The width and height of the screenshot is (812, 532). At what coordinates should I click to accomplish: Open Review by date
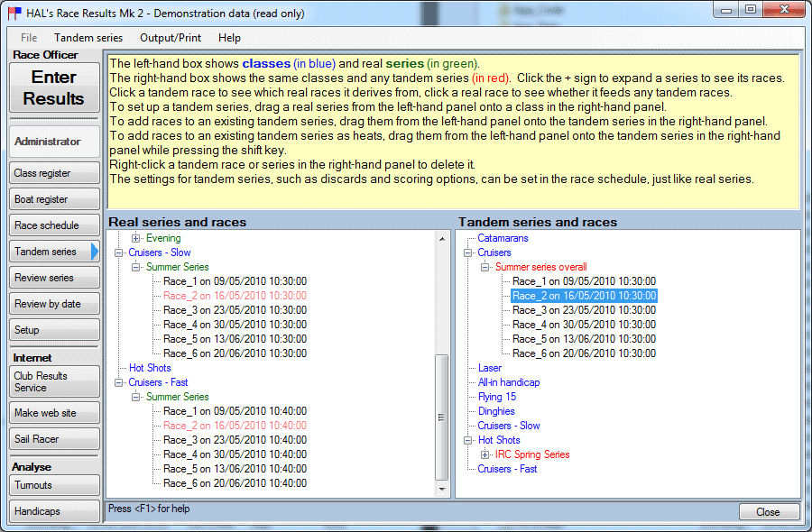pyautogui.click(x=54, y=304)
